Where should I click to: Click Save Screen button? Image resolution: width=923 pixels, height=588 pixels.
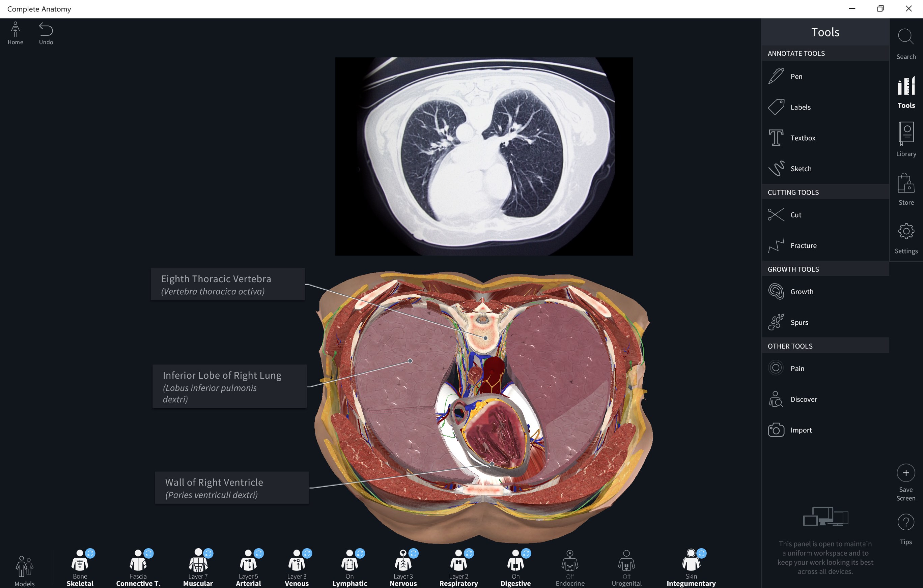point(906,483)
